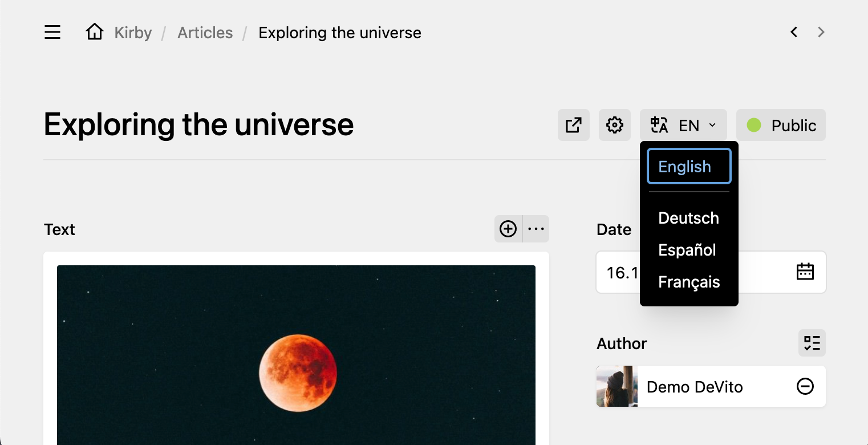Select the blood moon image block
868x445 pixels.
[296, 355]
